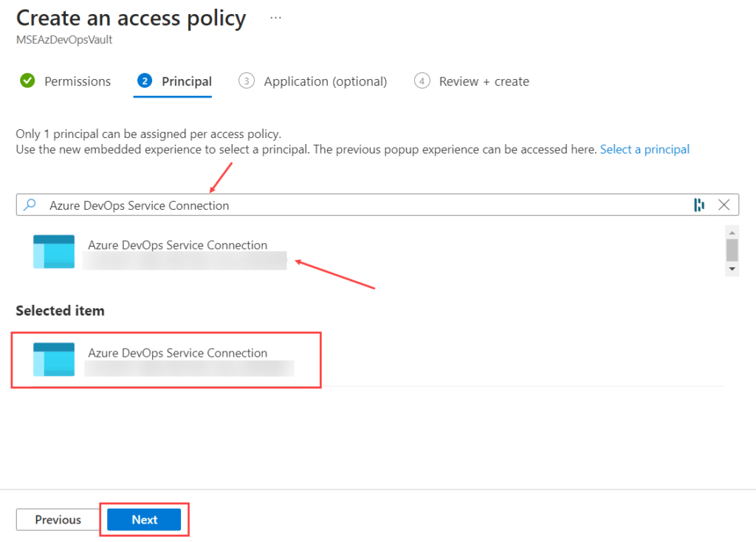This screenshot has width=756, height=542.
Task: Click the column filter icon in search box
Action: click(x=699, y=205)
